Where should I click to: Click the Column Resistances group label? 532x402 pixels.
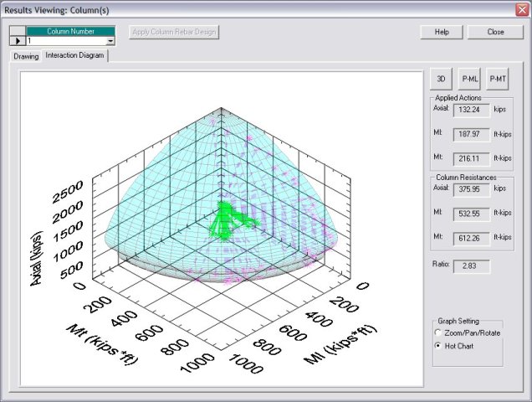coord(466,178)
